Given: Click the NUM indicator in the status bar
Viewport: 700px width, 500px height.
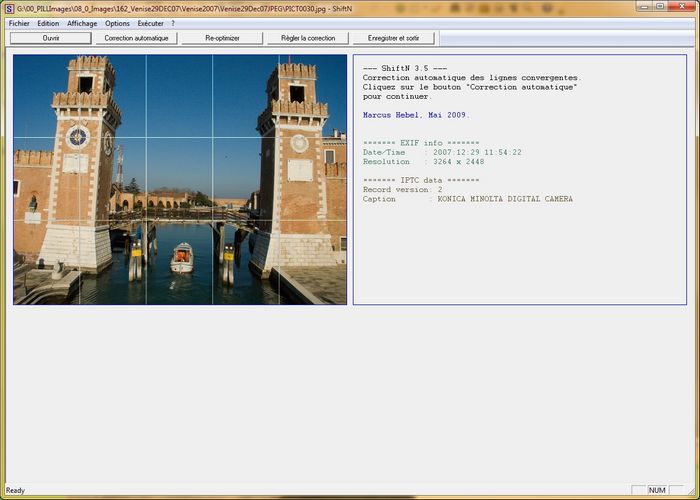Looking at the screenshot, I should tap(657, 490).
